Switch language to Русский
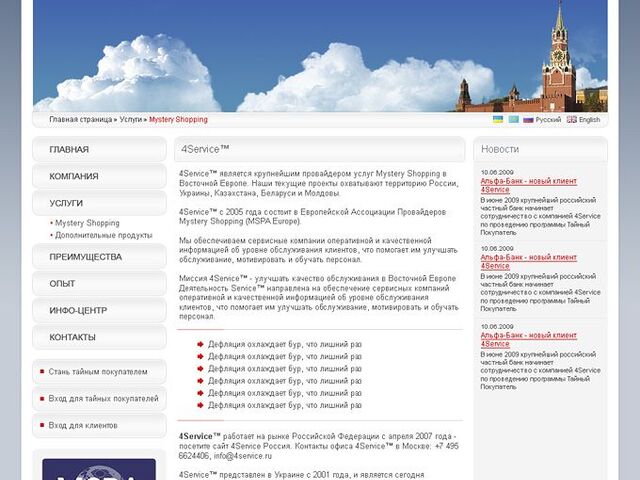 [x=548, y=120]
